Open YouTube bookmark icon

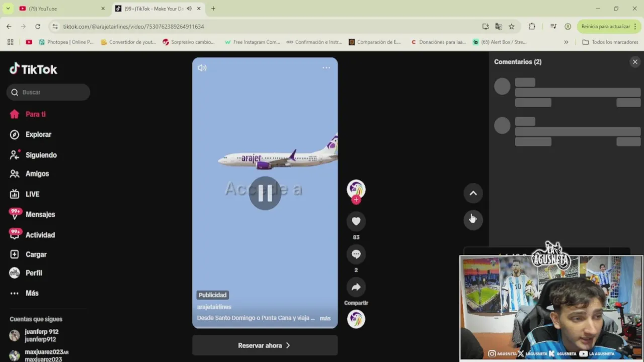[x=29, y=42]
